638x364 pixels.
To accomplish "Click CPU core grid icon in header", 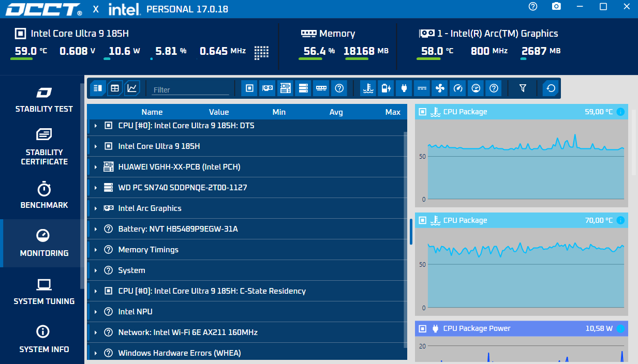I will [x=262, y=52].
